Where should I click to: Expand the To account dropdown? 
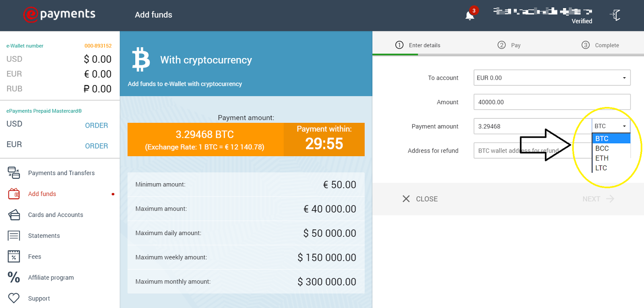point(552,78)
